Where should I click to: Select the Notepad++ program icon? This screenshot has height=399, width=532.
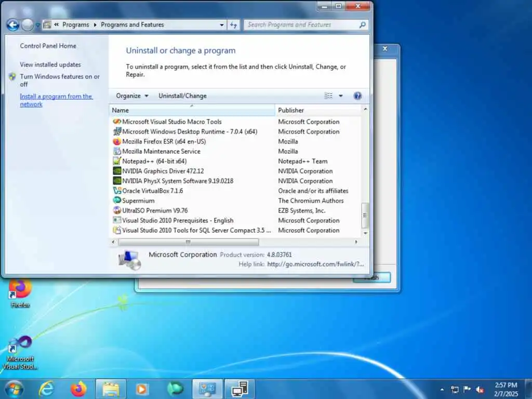tap(117, 161)
